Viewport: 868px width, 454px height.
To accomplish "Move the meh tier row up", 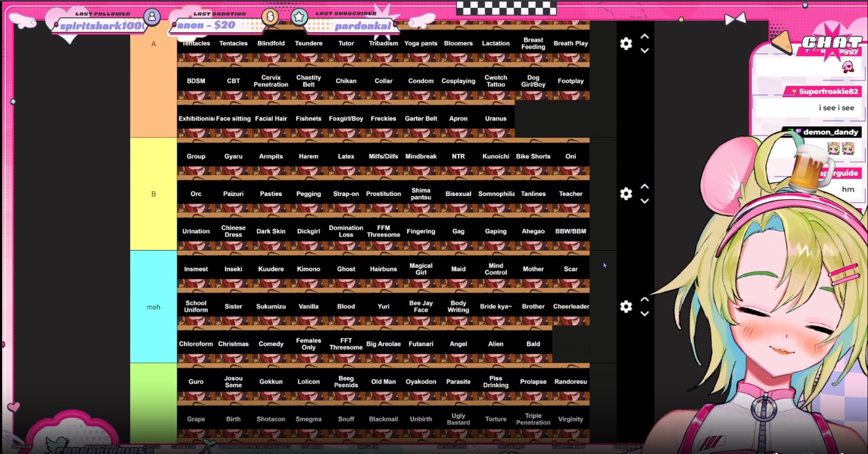I will [x=644, y=299].
